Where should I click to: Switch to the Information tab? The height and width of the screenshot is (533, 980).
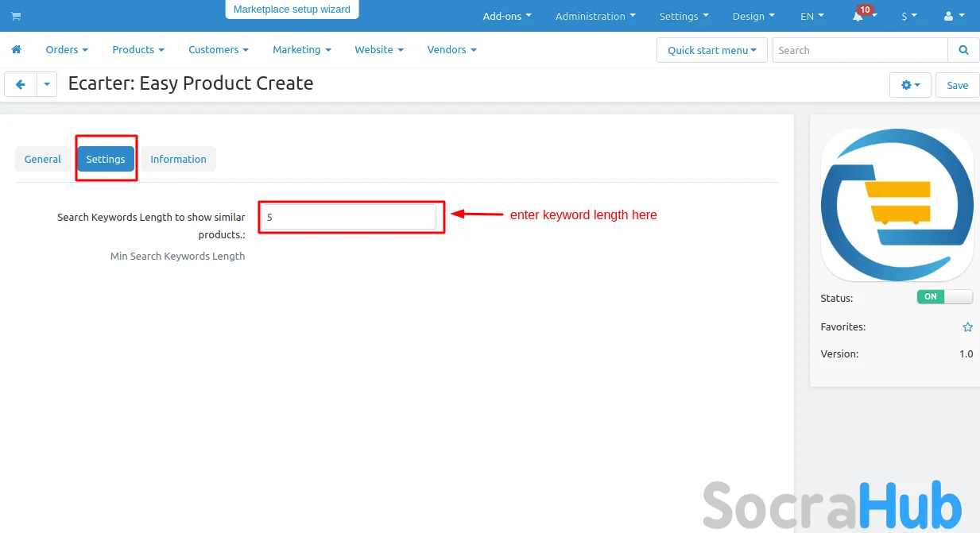pos(178,159)
